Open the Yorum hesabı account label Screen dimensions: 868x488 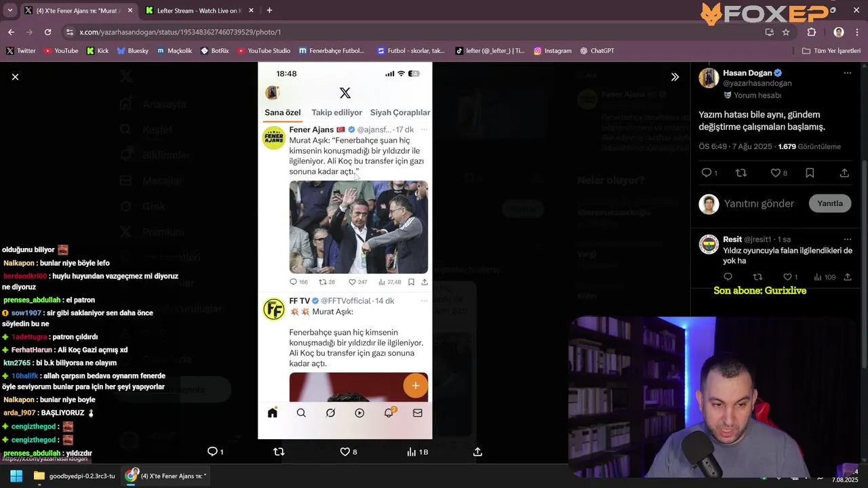pyautogui.click(x=753, y=96)
